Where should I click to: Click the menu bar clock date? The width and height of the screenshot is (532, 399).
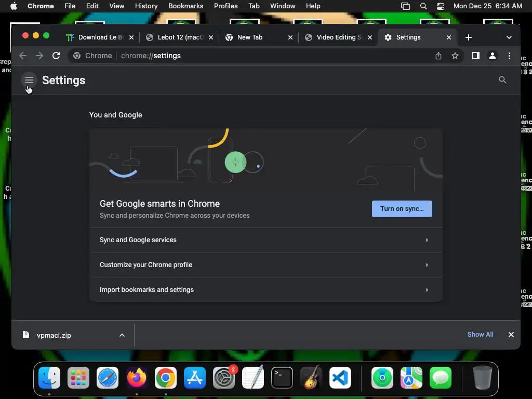[x=488, y=6]
